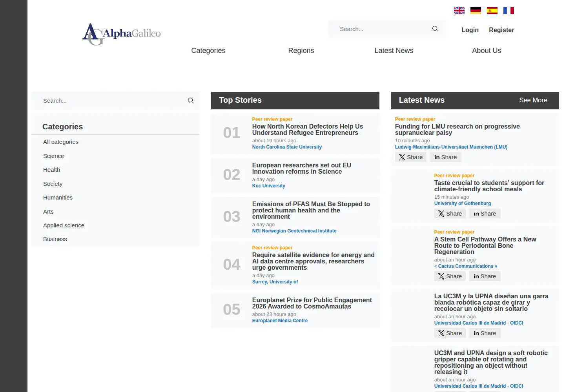Open the North Korean Defectors story
565x392 pixels.
tap(308, 130)
